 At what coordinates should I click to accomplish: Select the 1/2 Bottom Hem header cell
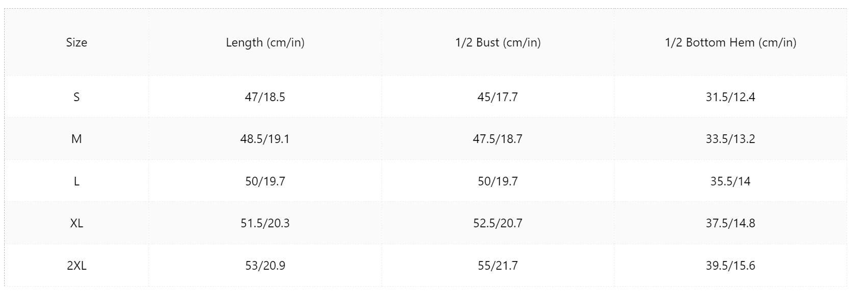click(x=730, y=42)
